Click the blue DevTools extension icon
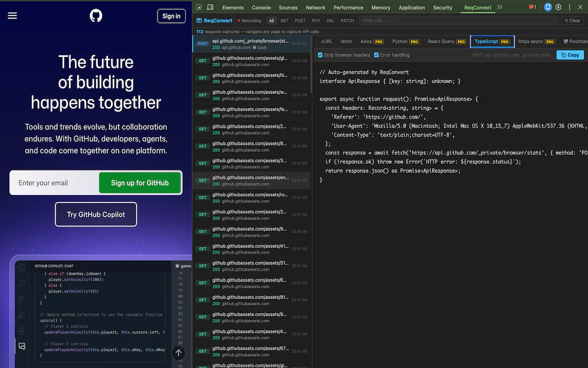588x368 pixels. pos(548,7)
